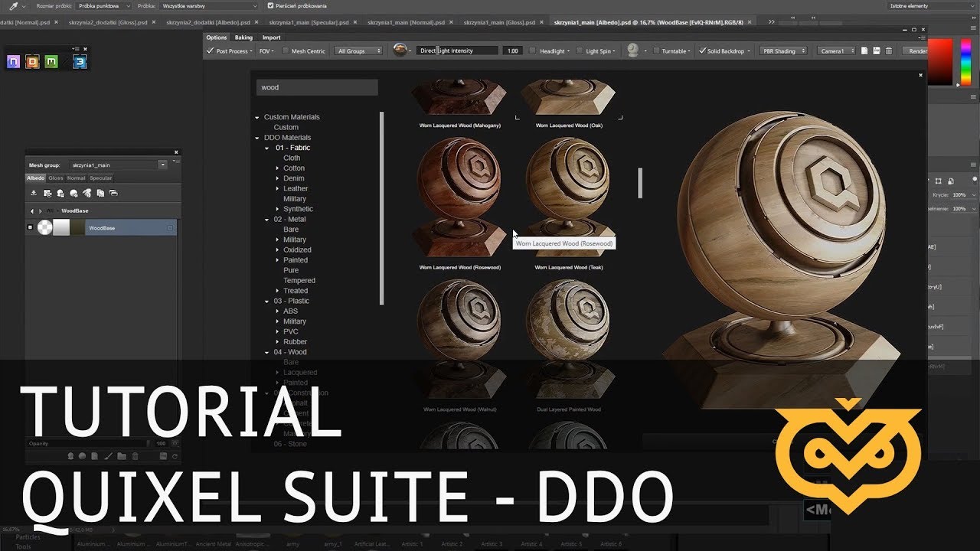
Task: Select Oxidized in the Metal list
Action: [297, 250]
